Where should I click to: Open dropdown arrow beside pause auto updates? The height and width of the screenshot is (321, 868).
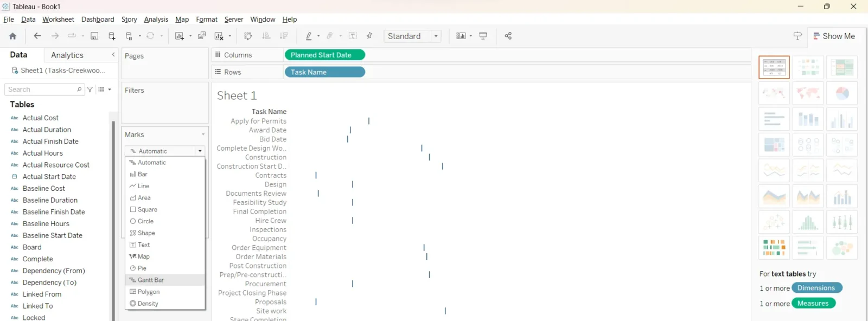pyautogui.click(x=140, y=36)
